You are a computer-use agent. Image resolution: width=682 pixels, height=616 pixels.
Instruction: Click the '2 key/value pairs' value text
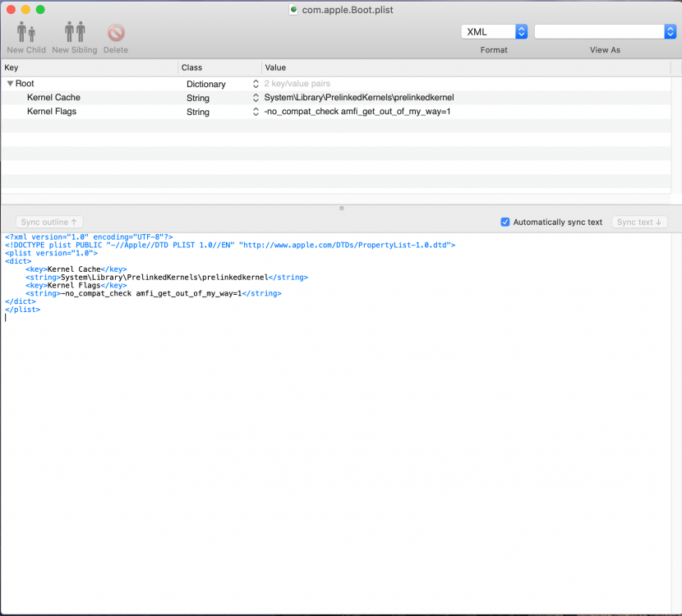point(297,84)
